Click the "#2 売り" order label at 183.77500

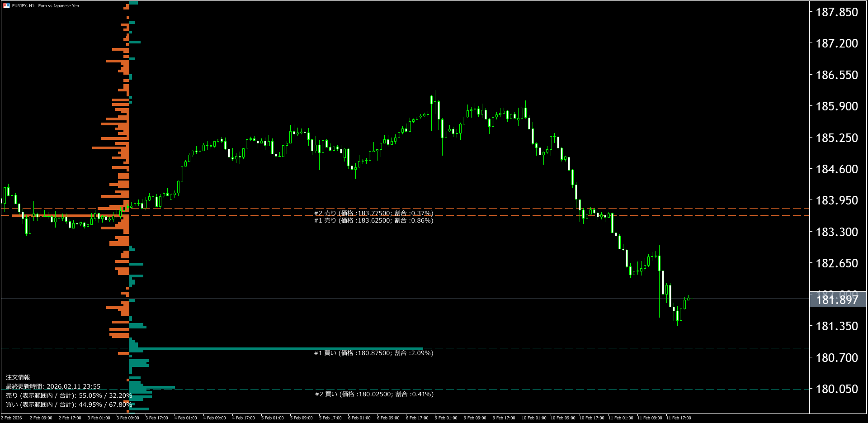(373, 213)
